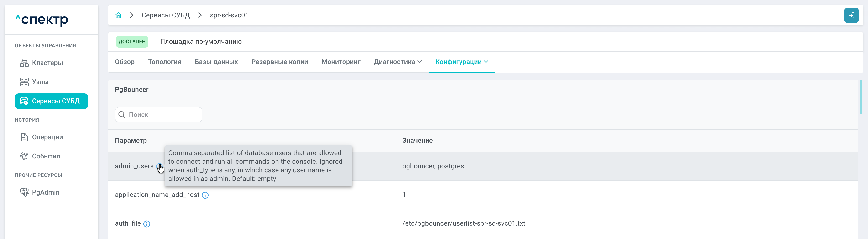Click the auth_file parameter name
Screen dimensions: 868x239
click(x=128, y=223)
